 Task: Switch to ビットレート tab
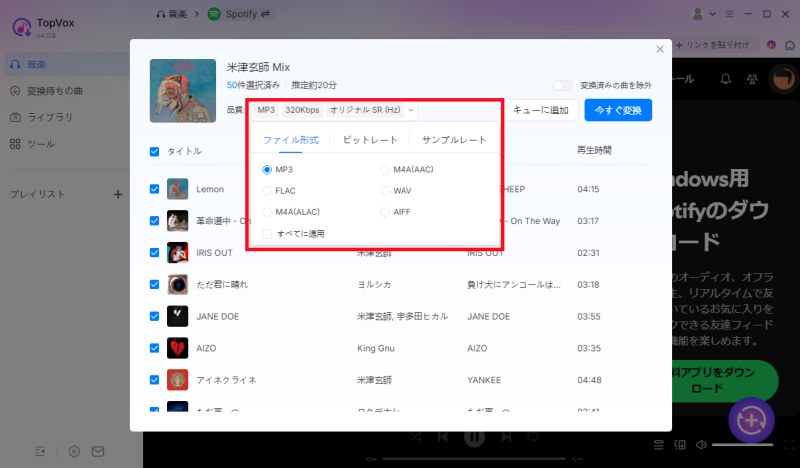370,140
